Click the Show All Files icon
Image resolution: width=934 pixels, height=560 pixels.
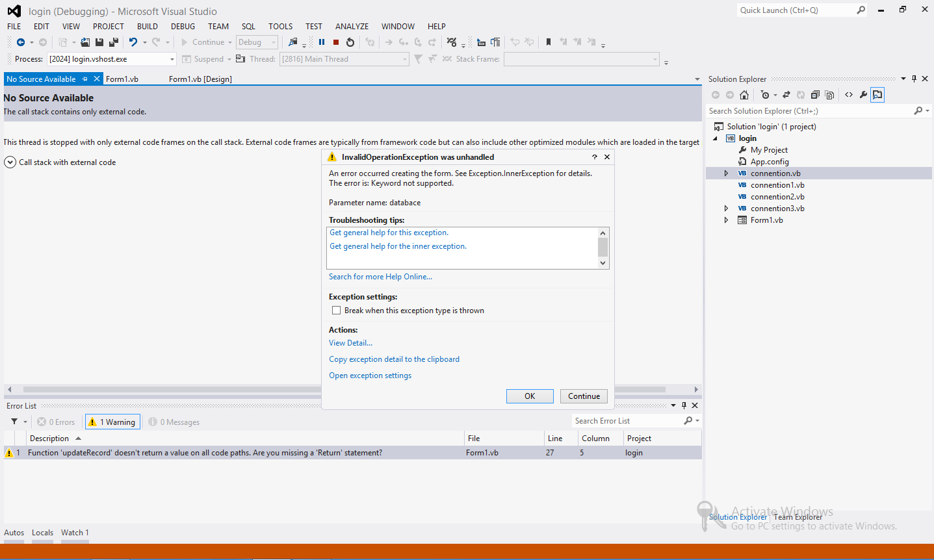click(829, 95)
